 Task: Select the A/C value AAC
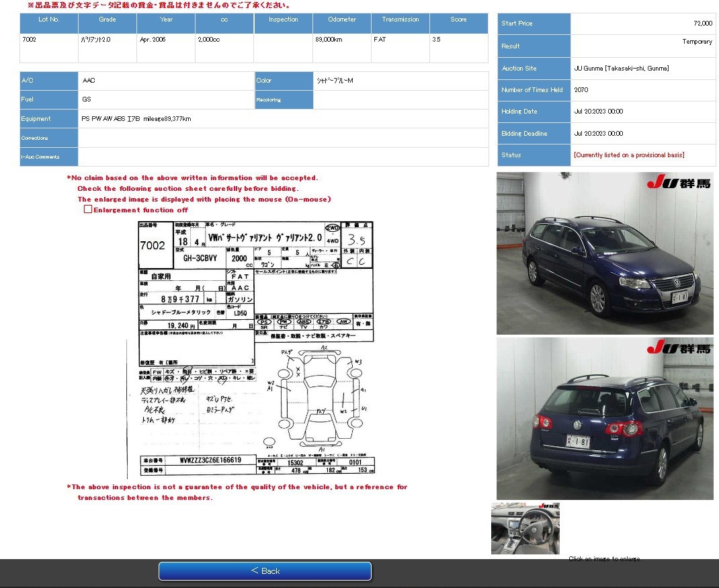tap(89, 80)
